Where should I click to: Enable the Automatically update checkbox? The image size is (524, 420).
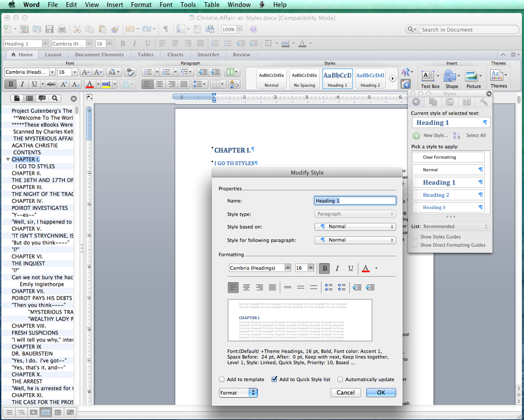point(340,379)
